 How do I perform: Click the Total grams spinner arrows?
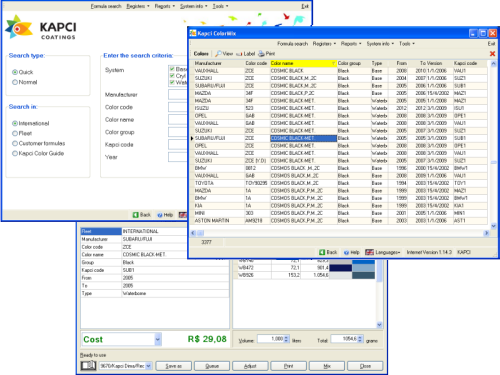tap(360, 339)
